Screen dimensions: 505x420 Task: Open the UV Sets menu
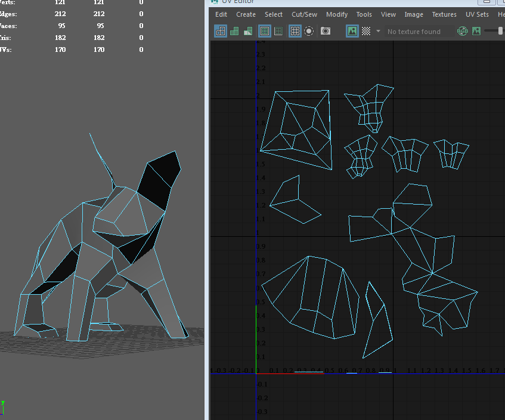[x=477, y=14]
